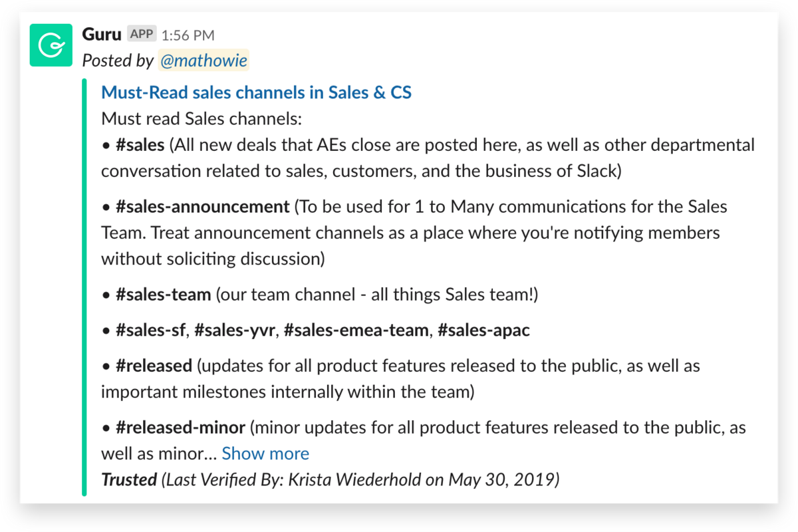Jump to the #sales-sf channel

click(x=150, y=330)
